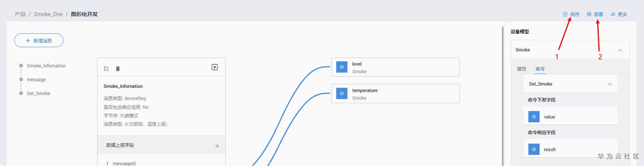Open the 更多 menu
The image size is (644, 166).
click(x=619, y=14)
